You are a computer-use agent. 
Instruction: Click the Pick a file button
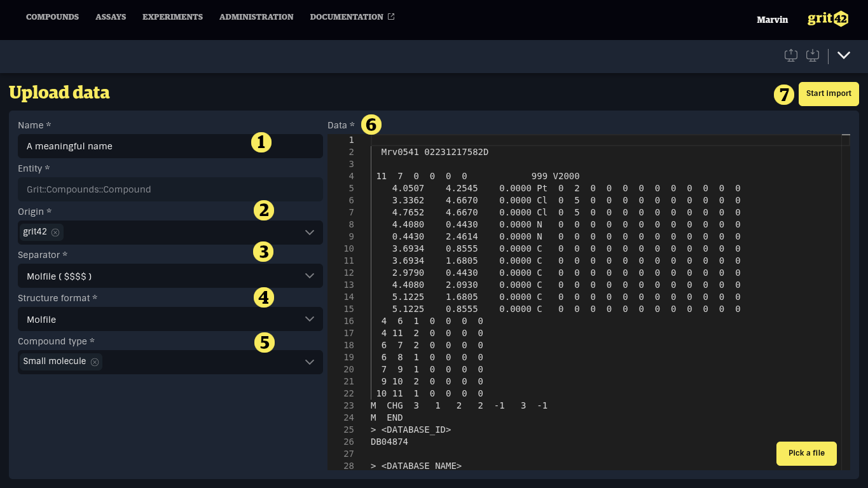(806, 454)
